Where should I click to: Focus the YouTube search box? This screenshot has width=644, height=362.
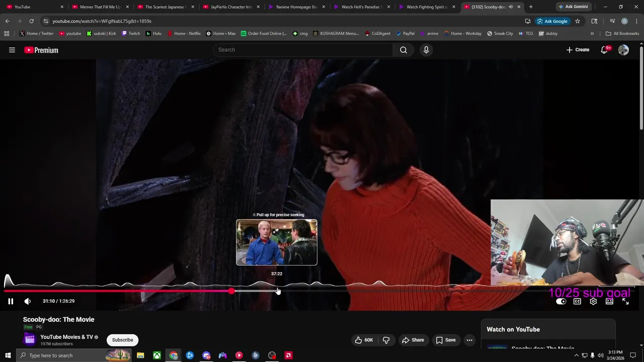coord(303,50)
